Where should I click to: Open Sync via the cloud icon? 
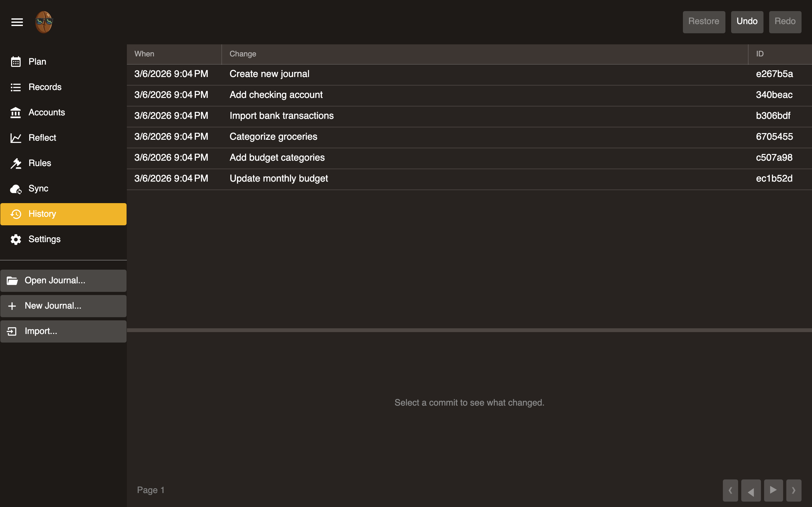[x=16, y=189]
